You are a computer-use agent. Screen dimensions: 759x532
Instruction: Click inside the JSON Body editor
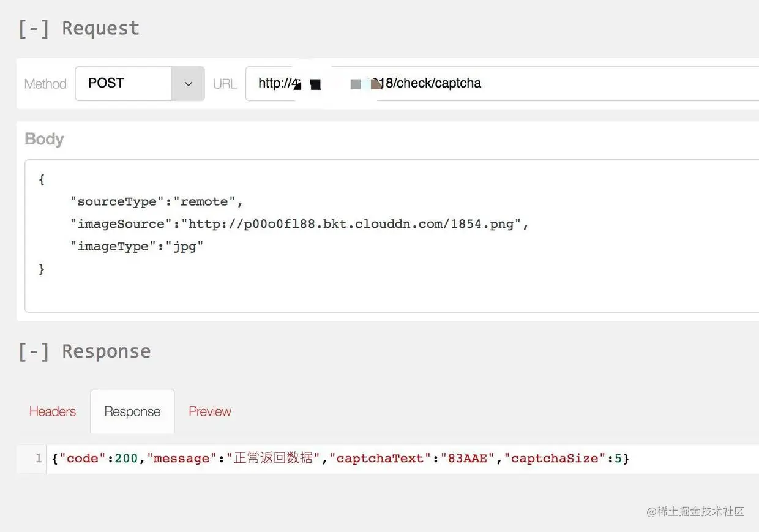coord(392,236)
